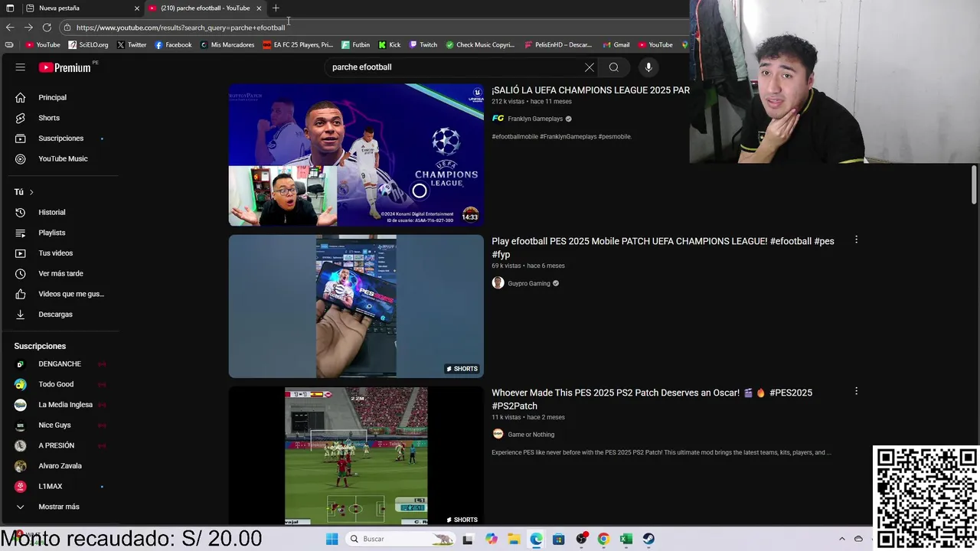Open the Windows Start menu
Image resolution: width=980 pixels, height=551 pixels.
[332, 539]
